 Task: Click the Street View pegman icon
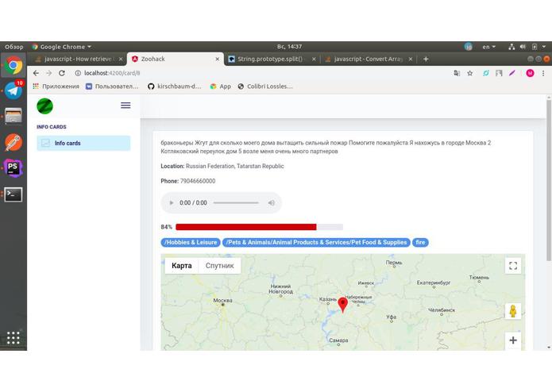[513, 311]
